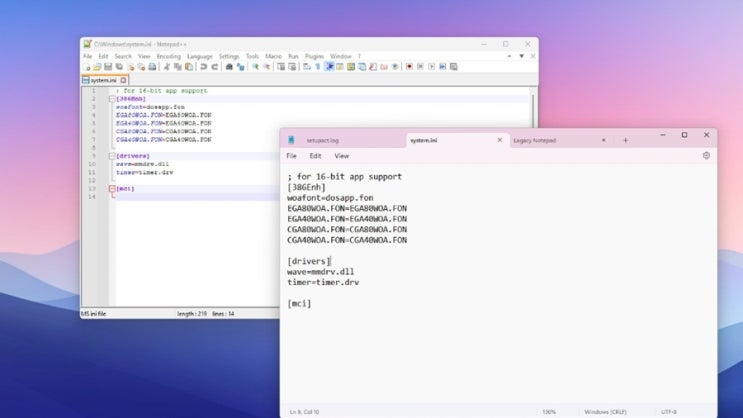
Task: Click the Close document icon in Notepad++ toolbar
Action: tap(131, 67)
